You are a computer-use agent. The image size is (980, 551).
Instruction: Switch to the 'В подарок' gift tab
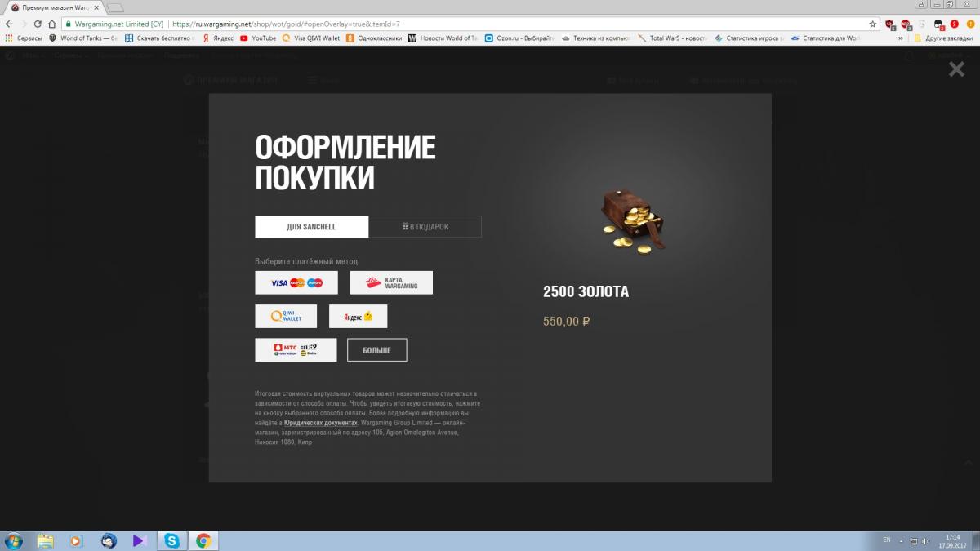[x=425, y=227]
